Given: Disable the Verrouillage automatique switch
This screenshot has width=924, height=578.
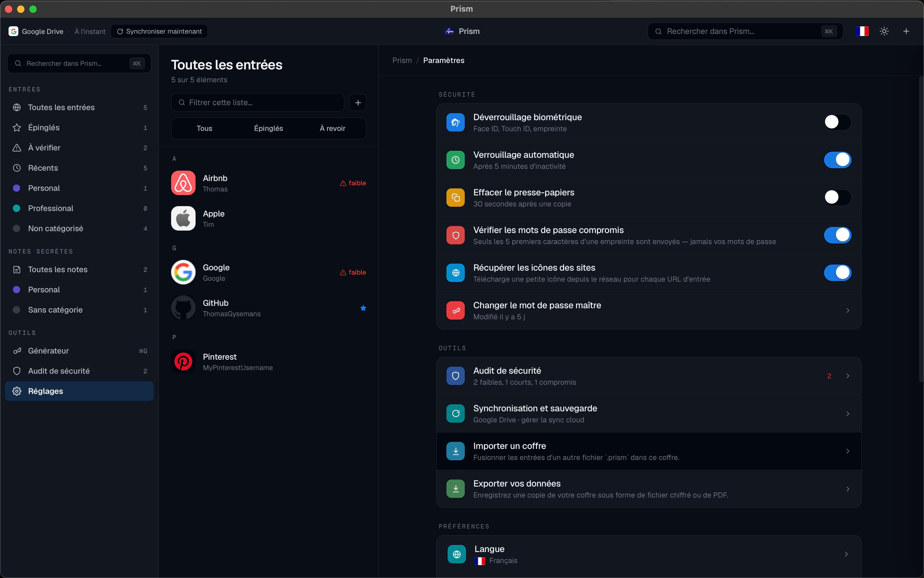Looking at the screenshot, I should pos(837,160).
